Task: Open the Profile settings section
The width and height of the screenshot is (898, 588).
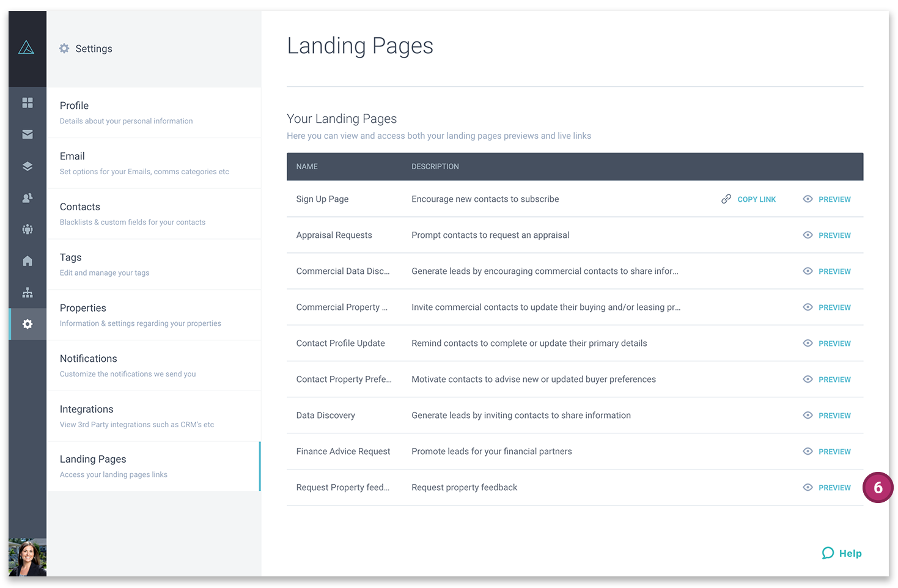Action: [x=74, y=105]
